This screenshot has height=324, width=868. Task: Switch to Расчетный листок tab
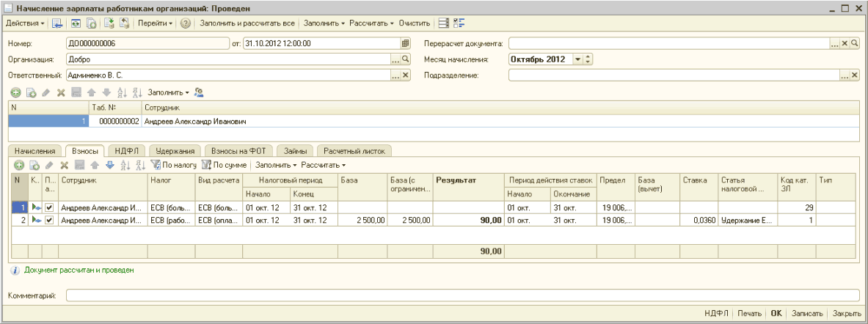(355, 150)
